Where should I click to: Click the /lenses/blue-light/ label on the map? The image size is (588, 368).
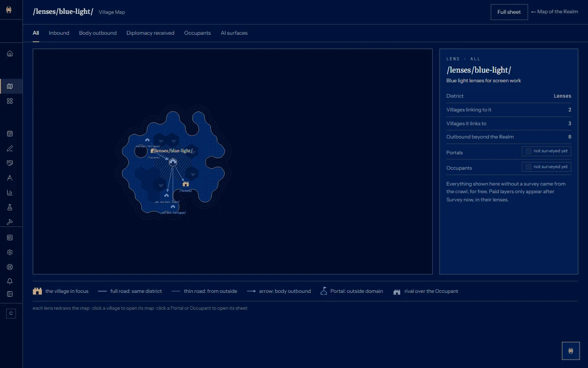click(x=173, y=151)
